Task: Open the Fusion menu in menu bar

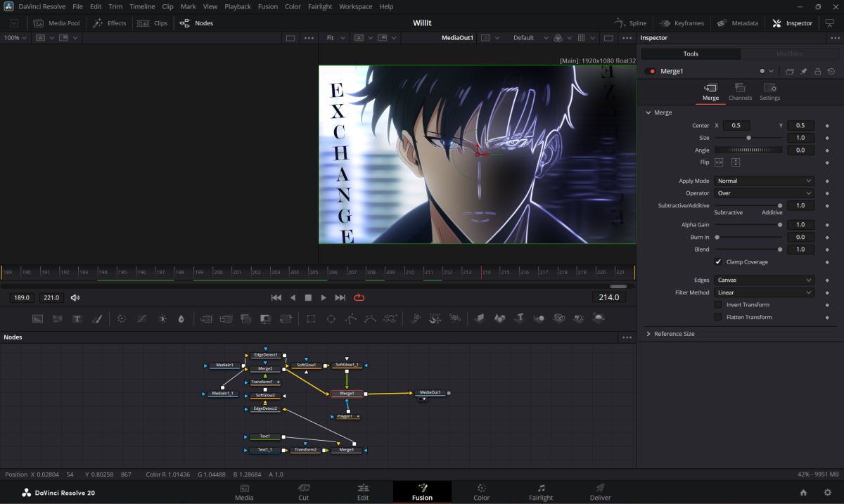Action: click(x=267, y=6)
